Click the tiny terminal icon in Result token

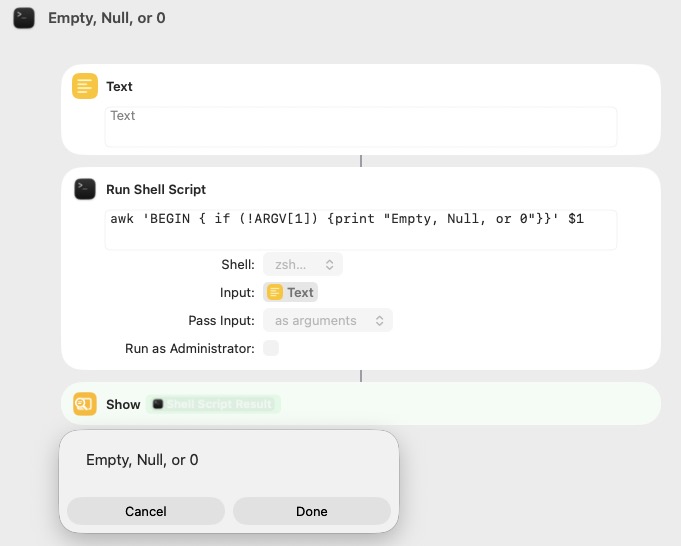pyautogui.click(x=158, y=404)
